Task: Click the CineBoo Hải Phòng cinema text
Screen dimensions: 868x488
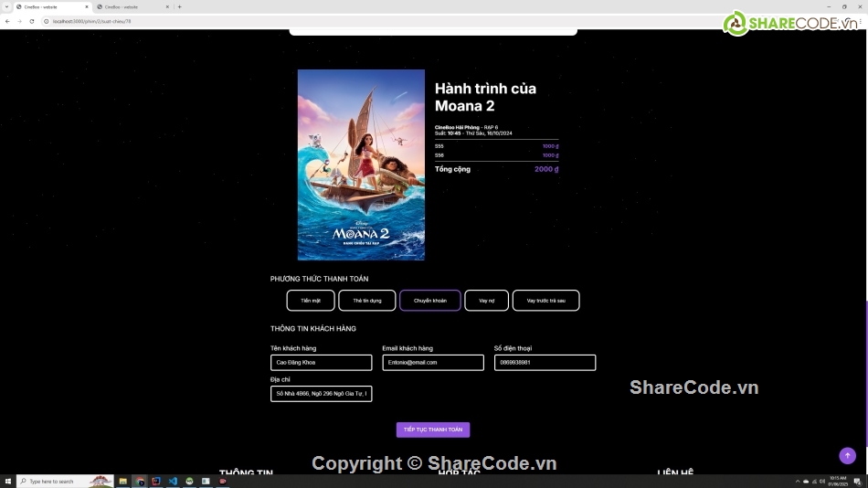Action: (x=457, y=127)
